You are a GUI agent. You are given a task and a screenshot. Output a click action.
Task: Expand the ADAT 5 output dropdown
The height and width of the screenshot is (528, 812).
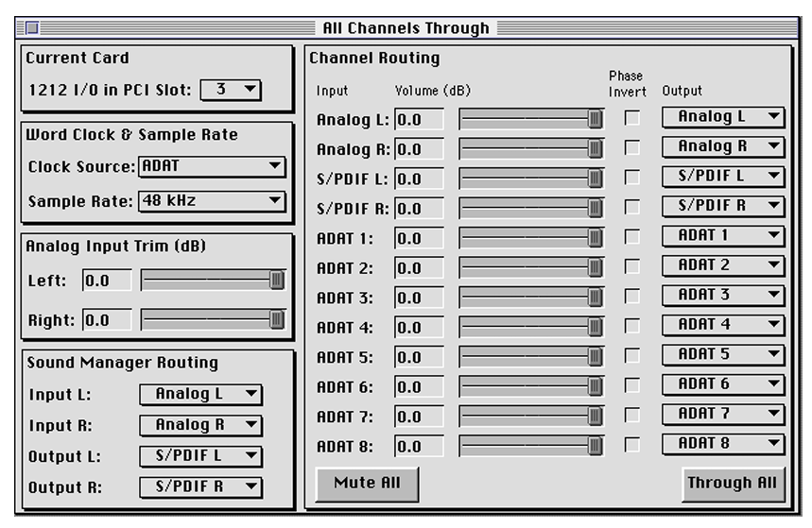tap(723, 355)
